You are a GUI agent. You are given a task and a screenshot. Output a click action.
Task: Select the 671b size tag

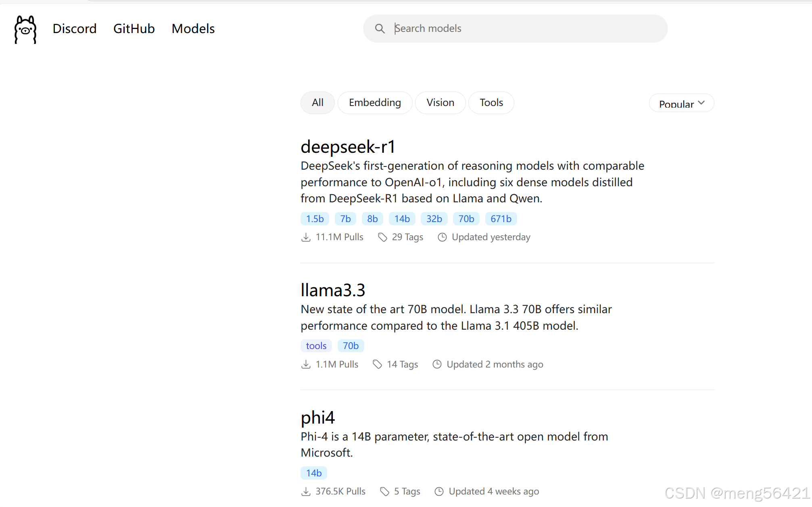[501, 219]
